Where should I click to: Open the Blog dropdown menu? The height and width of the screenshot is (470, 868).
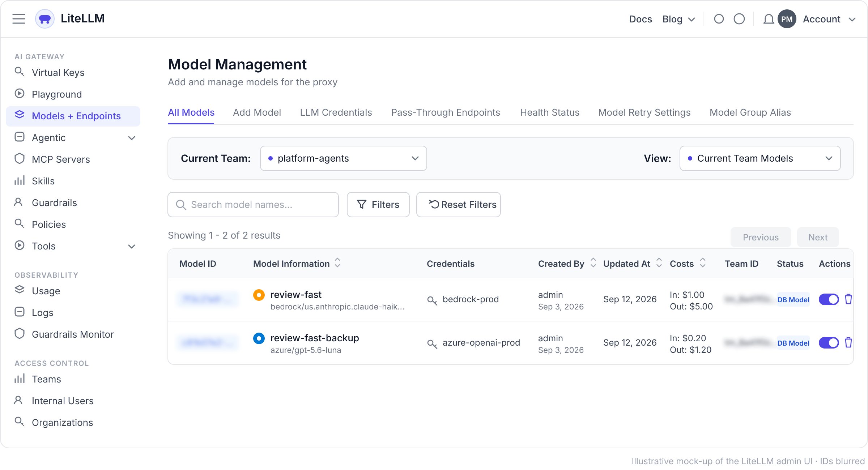pyautogui.click(x=679, y=19)
